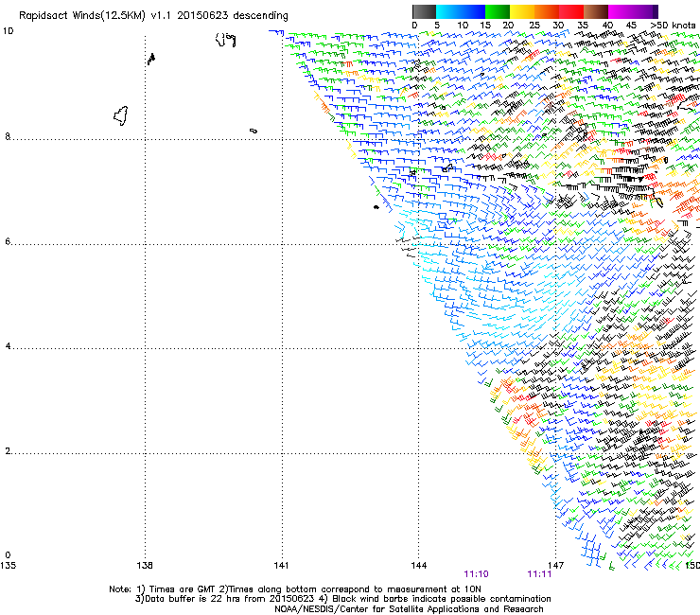Click the red 30-35 knots color band

pos(571,11)
